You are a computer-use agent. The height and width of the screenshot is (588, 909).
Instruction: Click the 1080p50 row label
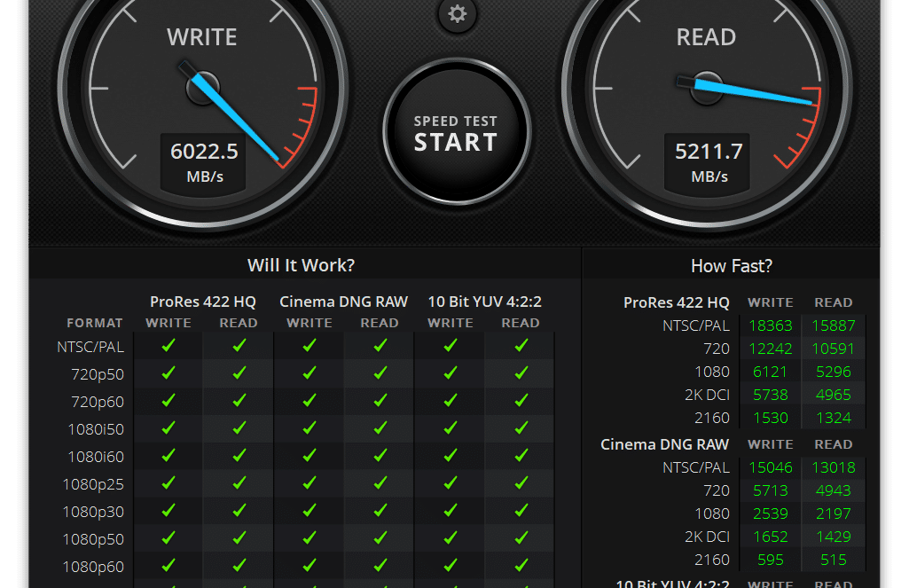pos(93,538)
